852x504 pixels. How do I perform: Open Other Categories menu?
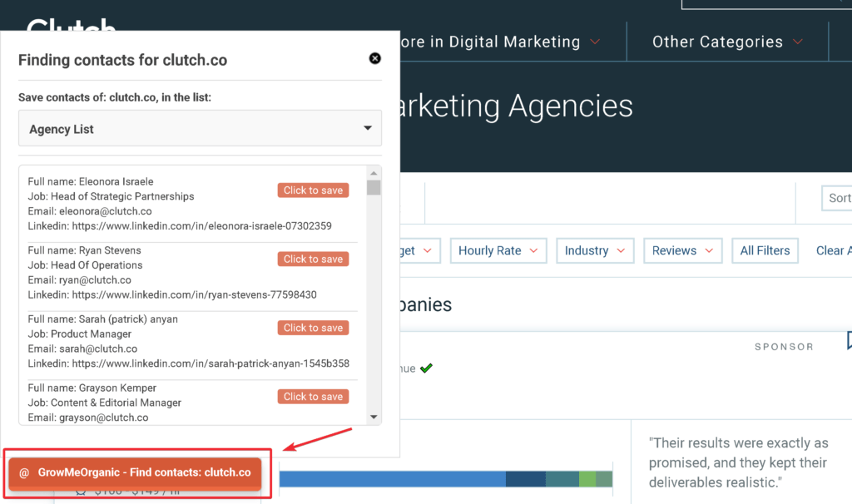(x=727, y=42)
